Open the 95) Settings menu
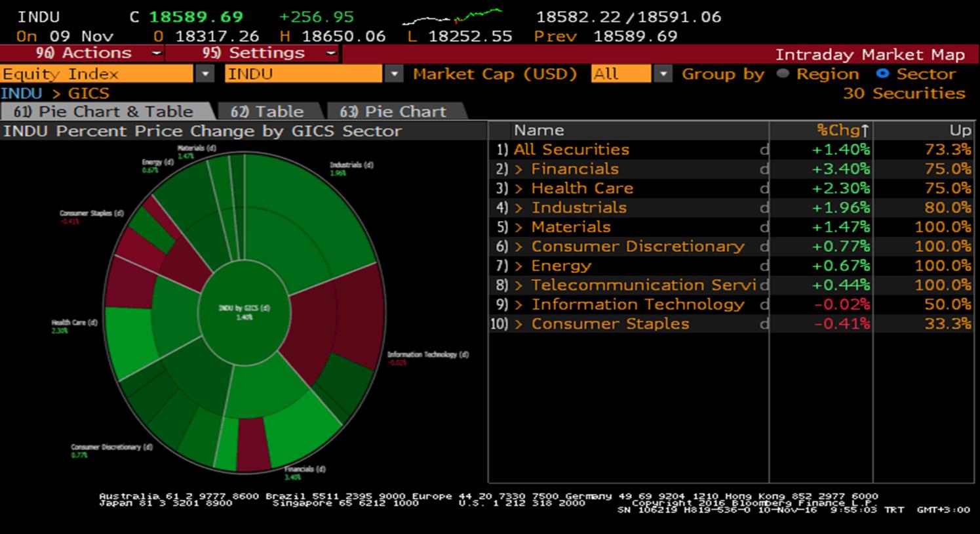The height and width of the screenshot is (534, 980). [x=252, y=53]
